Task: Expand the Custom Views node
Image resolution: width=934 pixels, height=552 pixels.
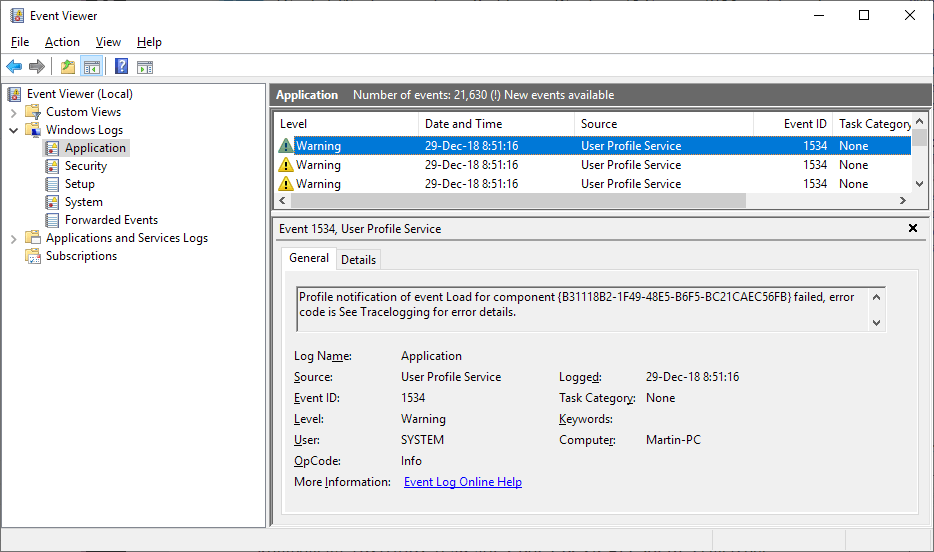Action: point(13,113)
